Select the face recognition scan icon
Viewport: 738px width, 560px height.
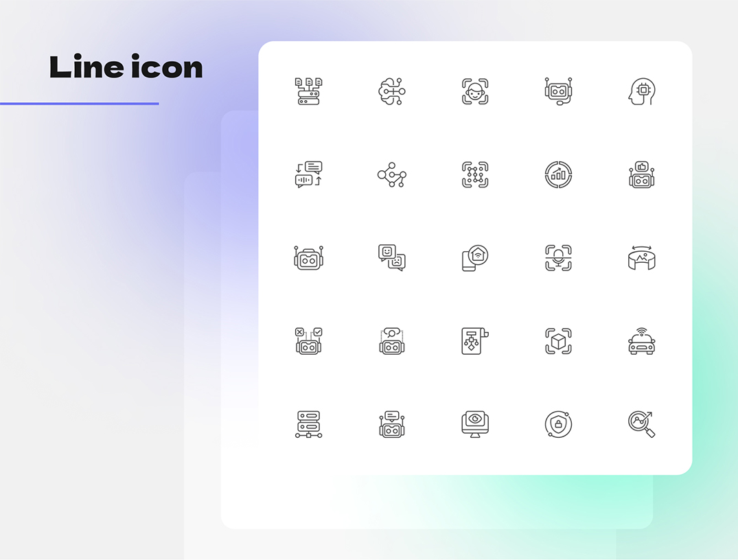tap(475, 91)
